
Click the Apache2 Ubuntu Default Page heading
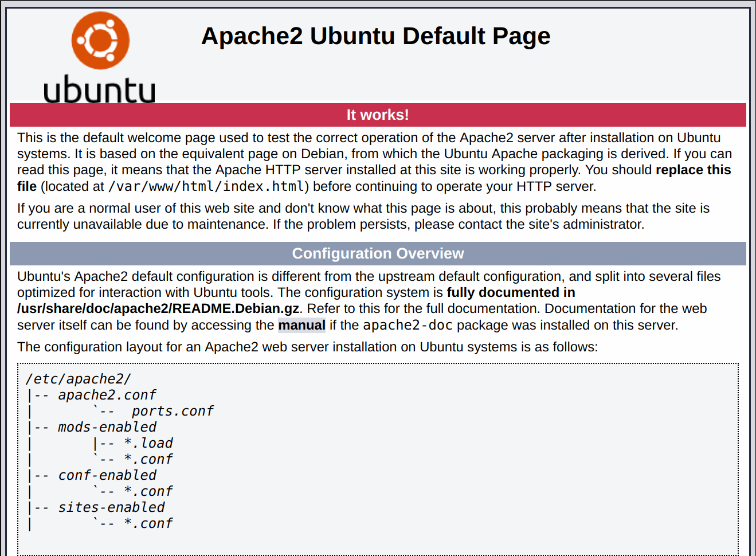click(x=375, y=36)
